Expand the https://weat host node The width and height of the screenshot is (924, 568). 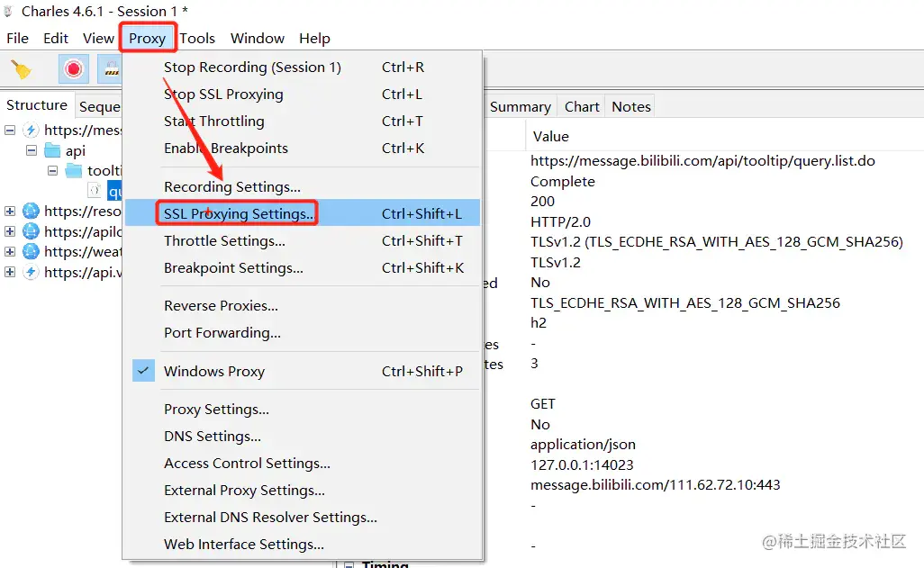10,251
